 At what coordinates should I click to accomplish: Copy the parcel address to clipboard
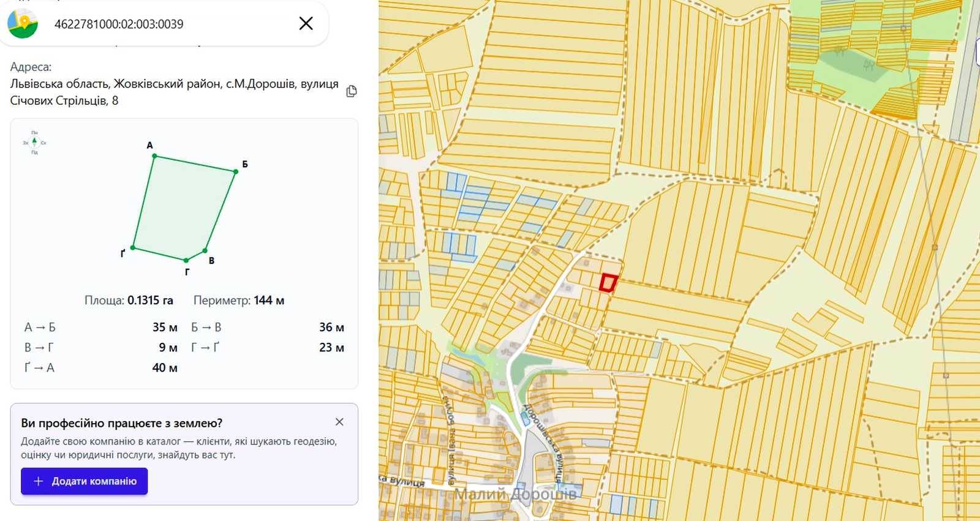click(x=352, y=91)
